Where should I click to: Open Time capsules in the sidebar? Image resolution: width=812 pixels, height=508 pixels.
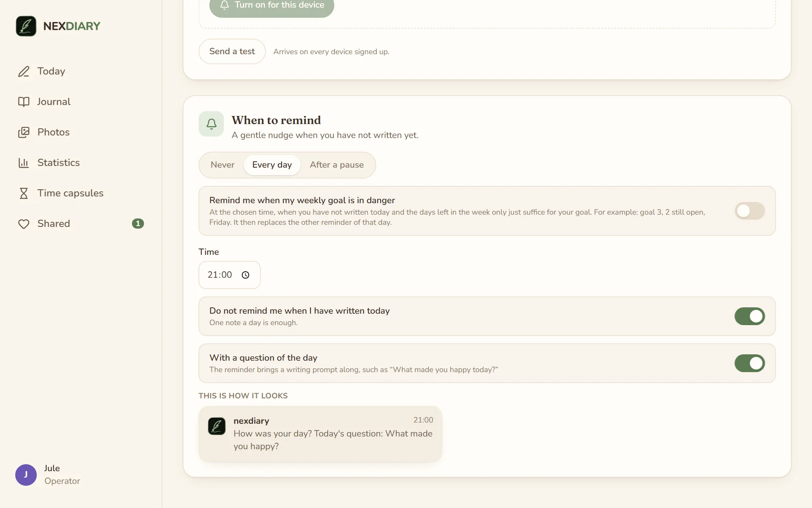81,193
